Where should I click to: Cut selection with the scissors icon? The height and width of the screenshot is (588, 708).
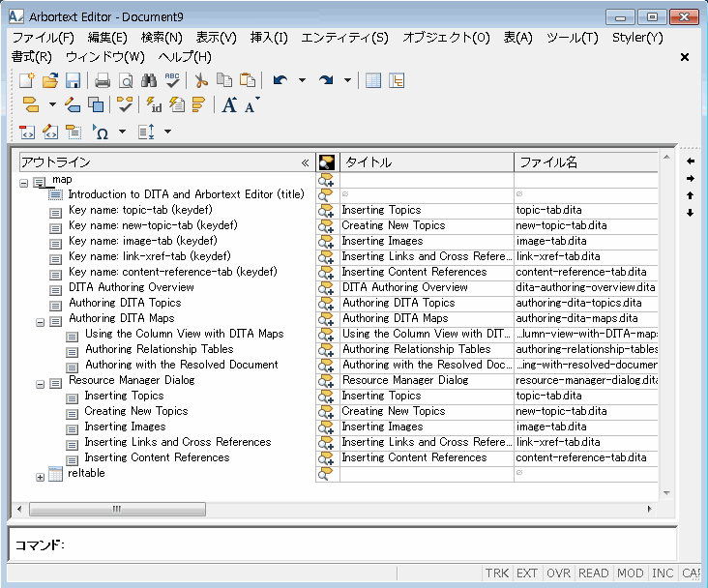coord(201,81)
